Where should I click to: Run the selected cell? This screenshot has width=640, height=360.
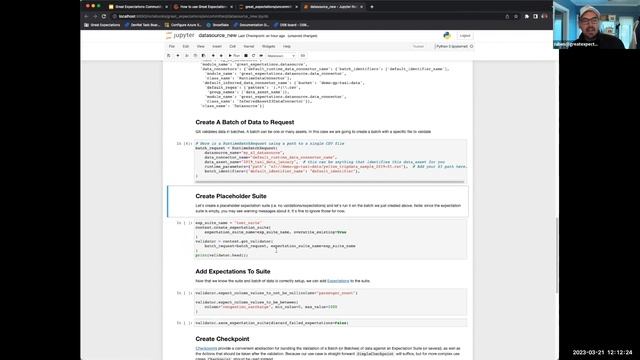(x=234, y=56)
